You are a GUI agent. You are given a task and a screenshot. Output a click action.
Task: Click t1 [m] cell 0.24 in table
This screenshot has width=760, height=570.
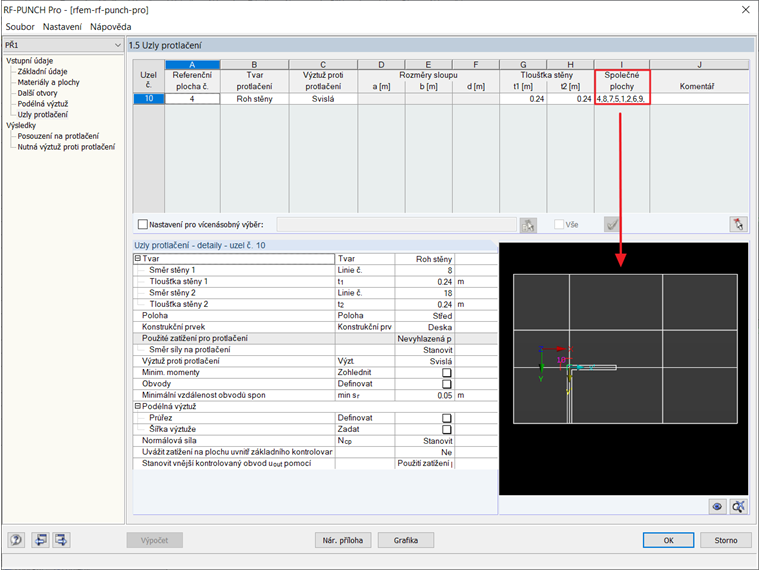click(x=523, y=99)
